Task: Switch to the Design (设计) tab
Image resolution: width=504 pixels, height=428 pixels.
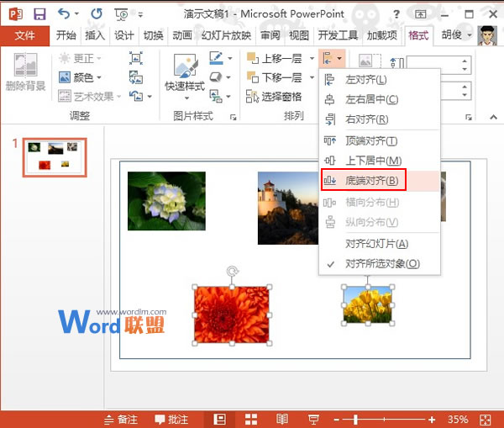Action: click(x=124, y=35)
